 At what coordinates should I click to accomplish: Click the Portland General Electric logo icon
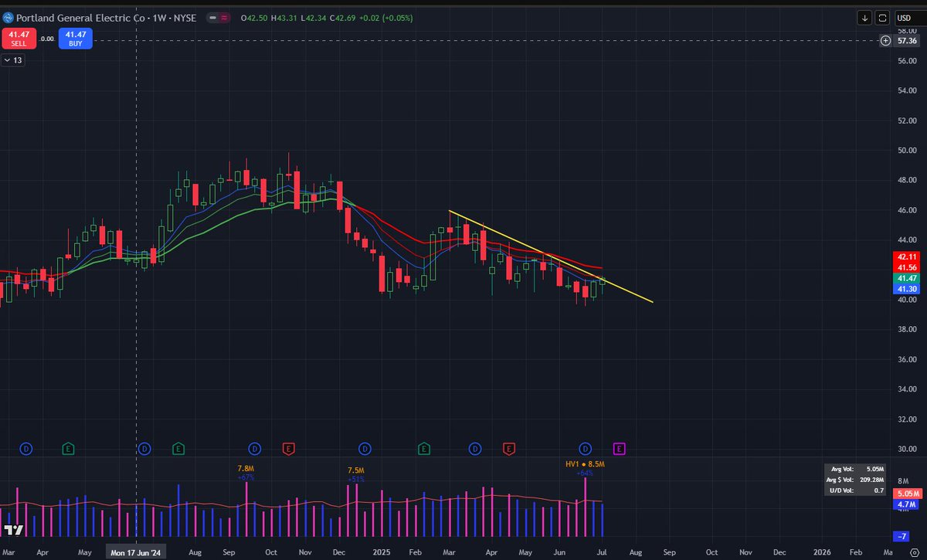(x=9, y=18)
